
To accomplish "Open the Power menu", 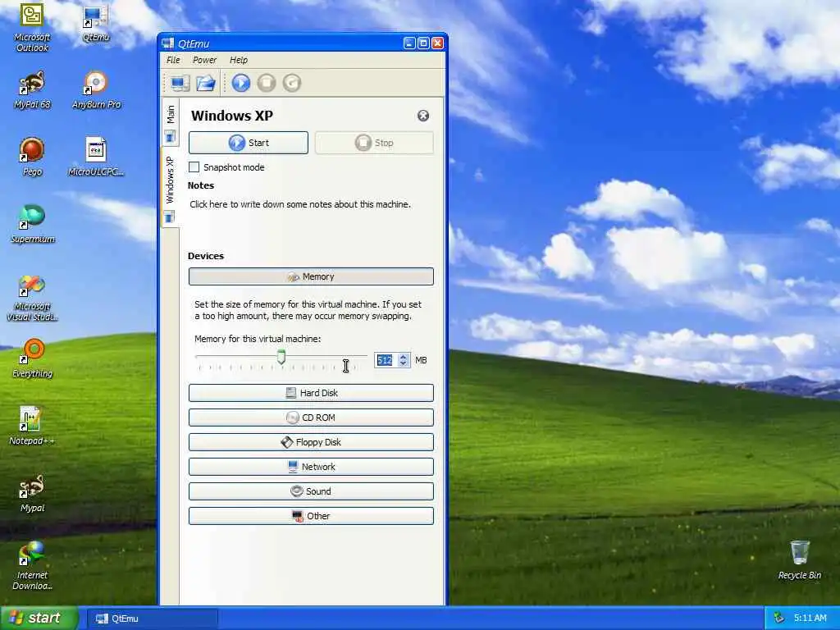I will pos(204,60).
